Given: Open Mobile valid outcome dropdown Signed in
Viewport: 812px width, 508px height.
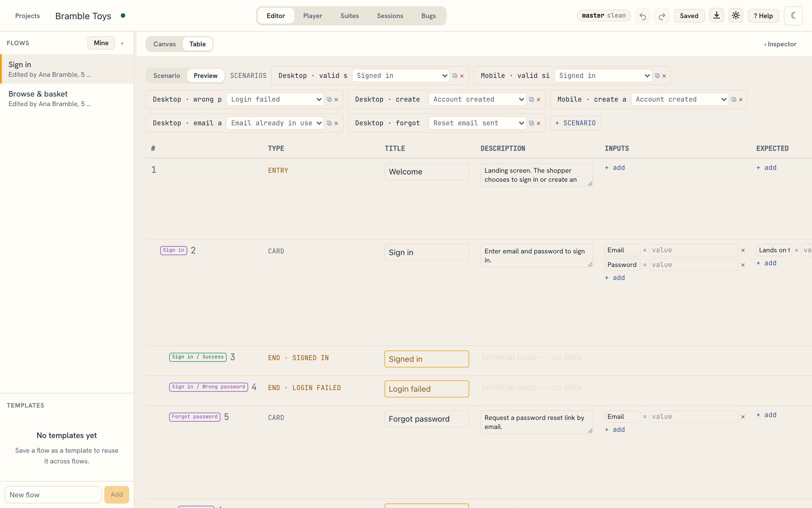Looking at the screenshot, I should 603,76.
